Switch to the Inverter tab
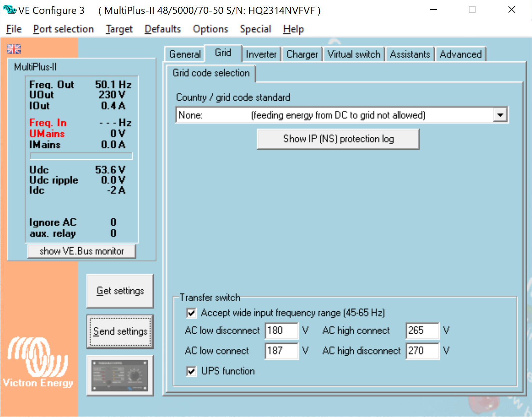The width and height of the screenshot is (532, 417). tap(261, 54)
